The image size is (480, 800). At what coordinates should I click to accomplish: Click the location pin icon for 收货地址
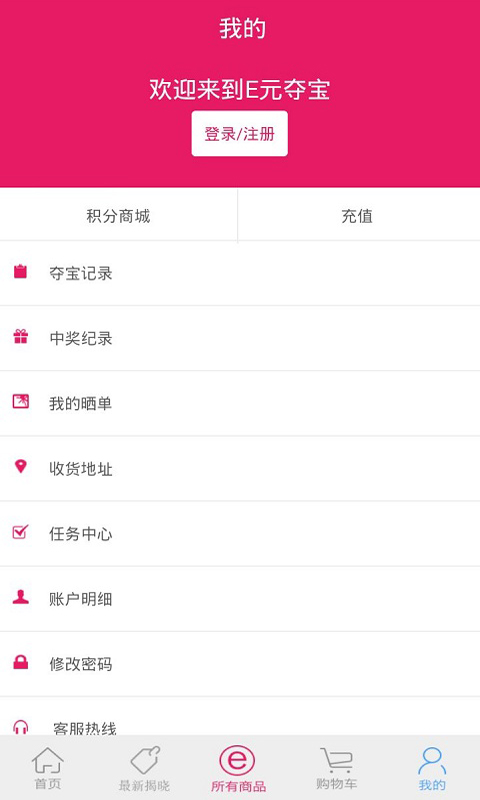click(x=20, y=466)
